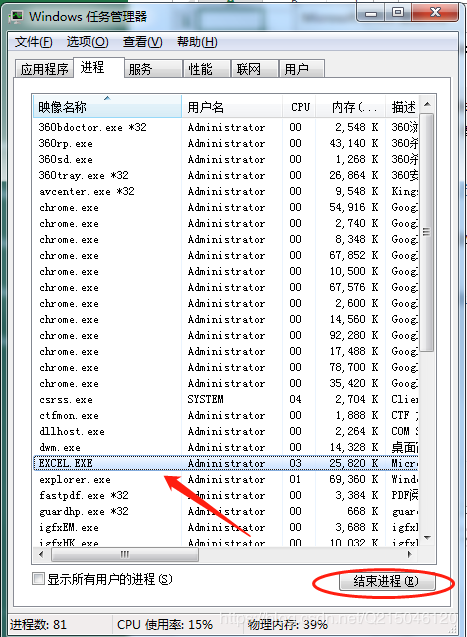The image size is (467, 637).
Task: Open the 文件(F) menu
Action: click(33, 42)
